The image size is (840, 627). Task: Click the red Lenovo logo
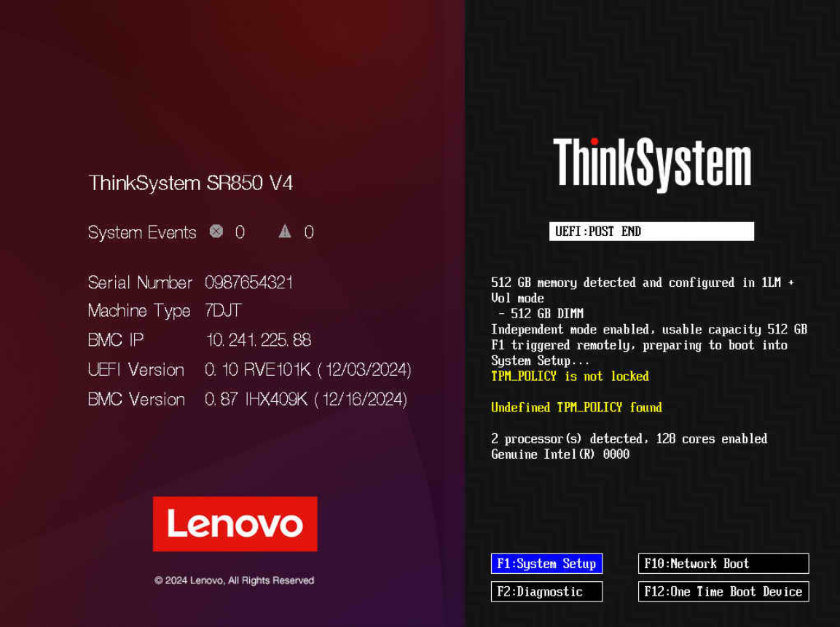(x=235, y=524)
